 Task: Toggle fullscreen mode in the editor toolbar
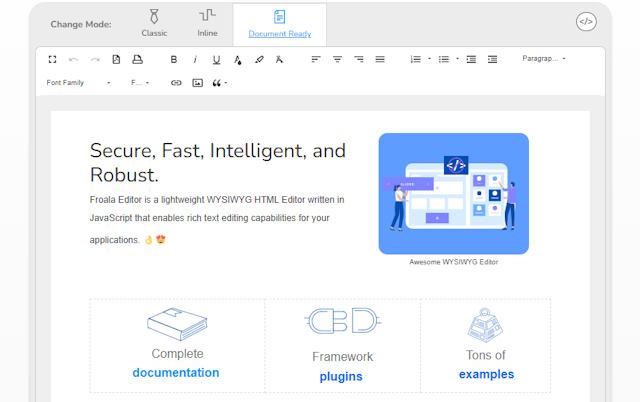[52, 60]
